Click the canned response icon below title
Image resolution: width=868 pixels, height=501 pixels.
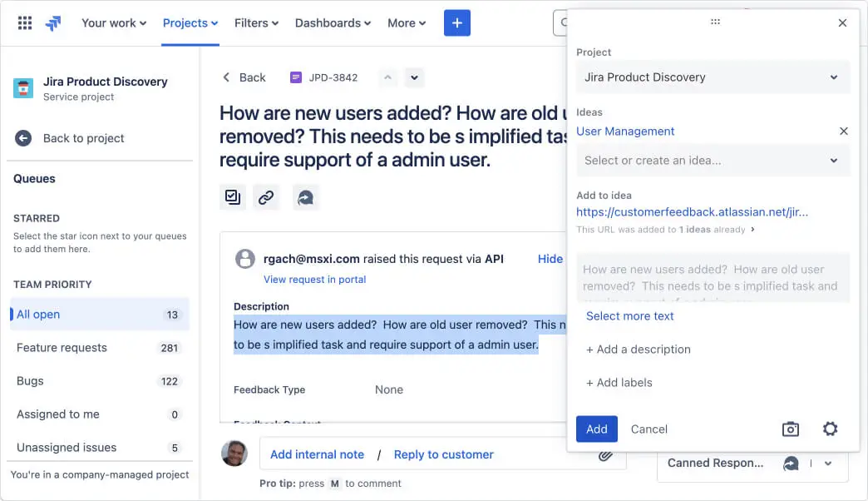click(x=305, y=197)
